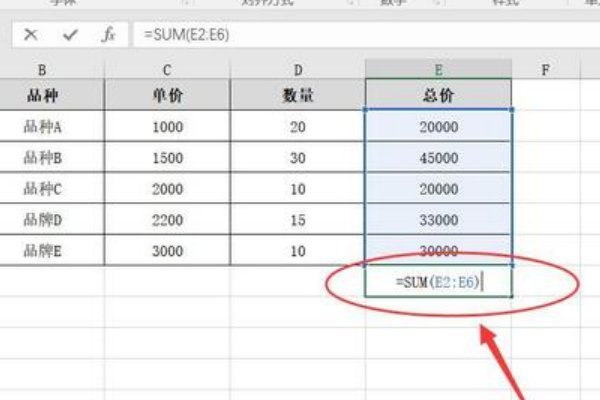Click the 数量 header cell
The width and height of the screenshot is (600, 400).
(298, 95)
